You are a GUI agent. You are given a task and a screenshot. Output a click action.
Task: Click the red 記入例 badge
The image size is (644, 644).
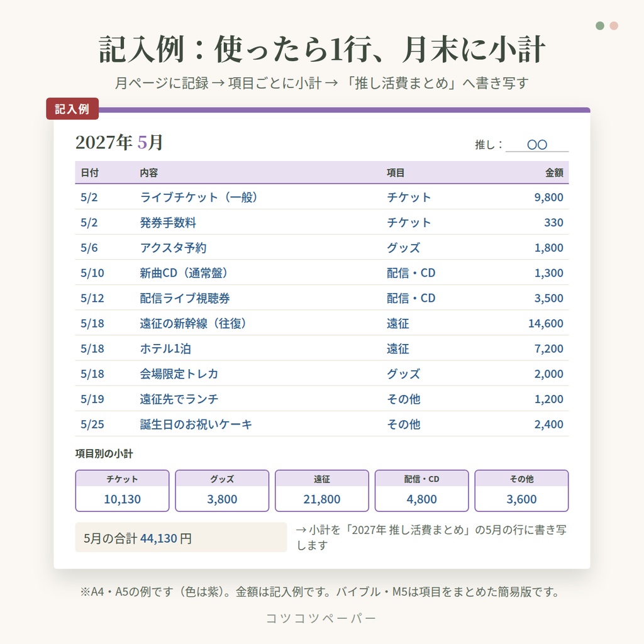(x=72, y=109)
